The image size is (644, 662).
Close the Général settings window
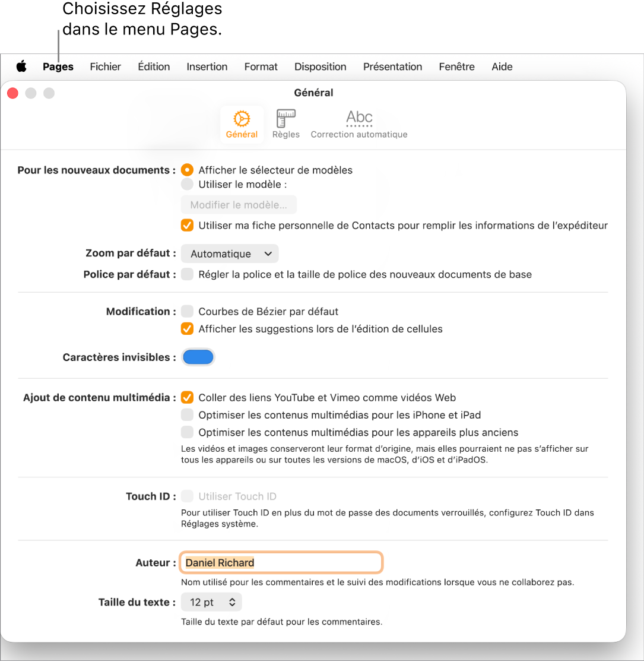[12, 93]
